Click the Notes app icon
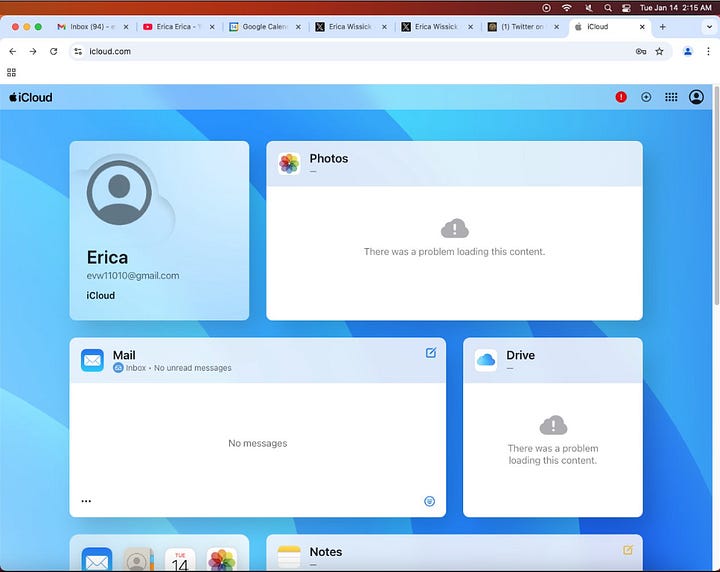This screenshot has height=572, width=720. coord(289,557)
